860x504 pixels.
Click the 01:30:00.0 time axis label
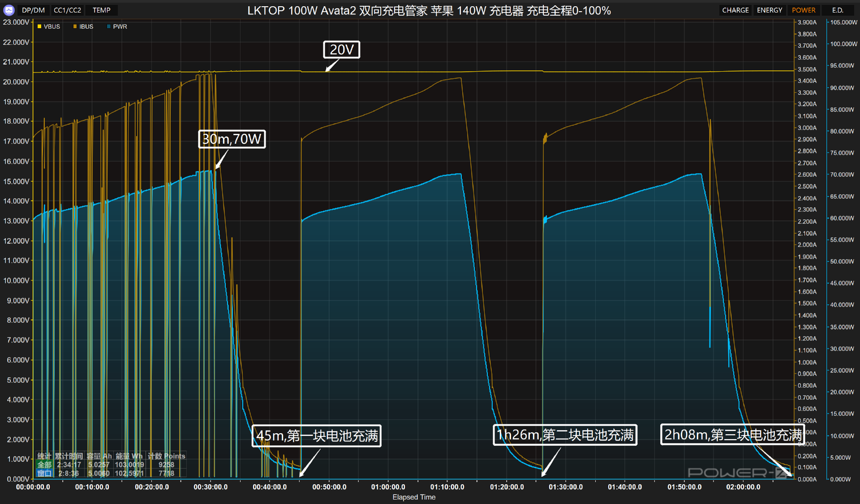pyautogui.click(x=566, y=487)
